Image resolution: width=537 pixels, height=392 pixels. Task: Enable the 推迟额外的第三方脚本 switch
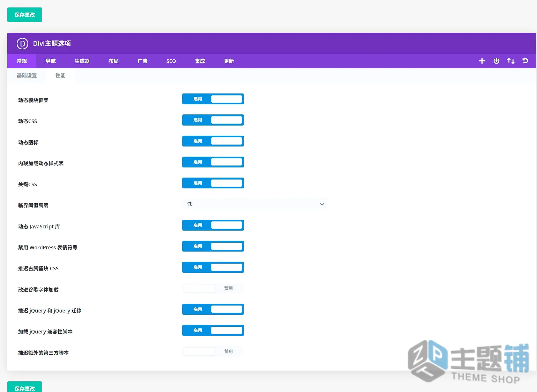pyautogui.click(x=213, y=352)
